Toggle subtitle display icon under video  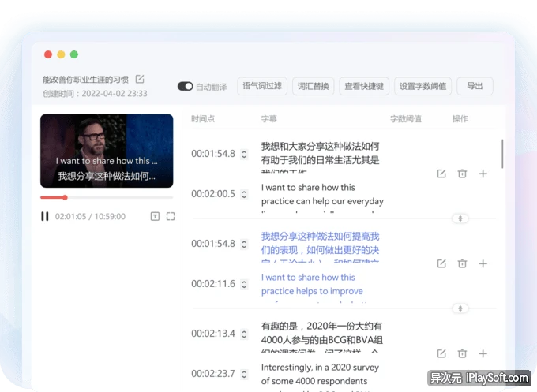(155, 216)
